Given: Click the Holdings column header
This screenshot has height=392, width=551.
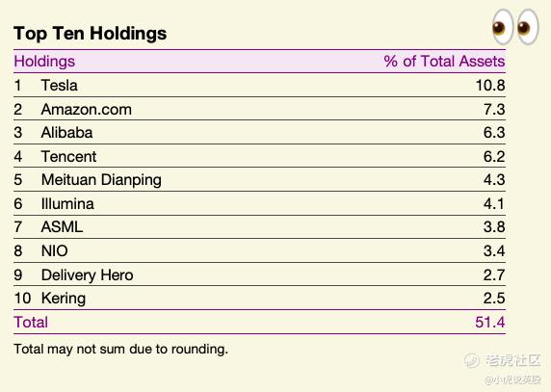Looking at the screenshot, I should click(44, 62).
